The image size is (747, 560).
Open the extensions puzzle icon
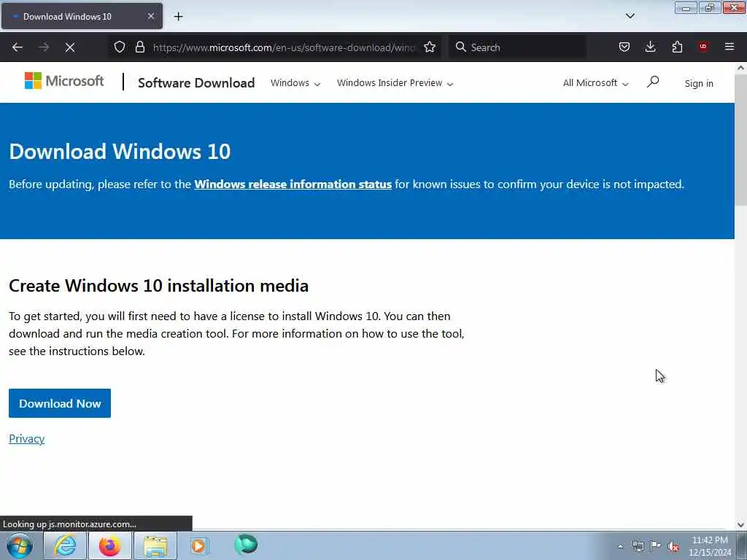[x=677, y=47]
